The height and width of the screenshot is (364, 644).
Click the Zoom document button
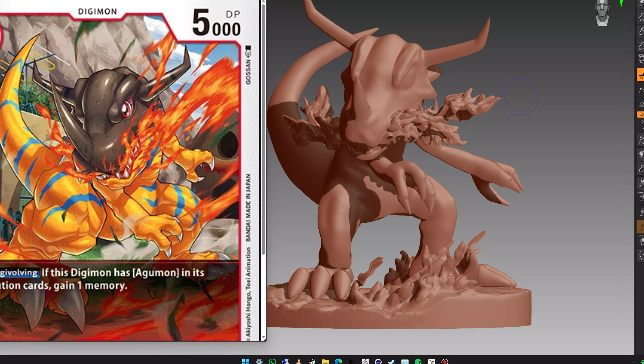coord(641,17)
